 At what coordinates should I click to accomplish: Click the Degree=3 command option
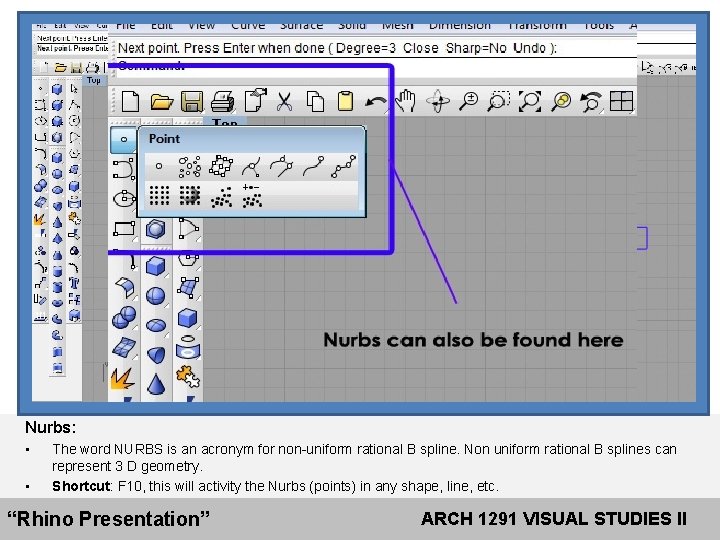tap(366, 48)
